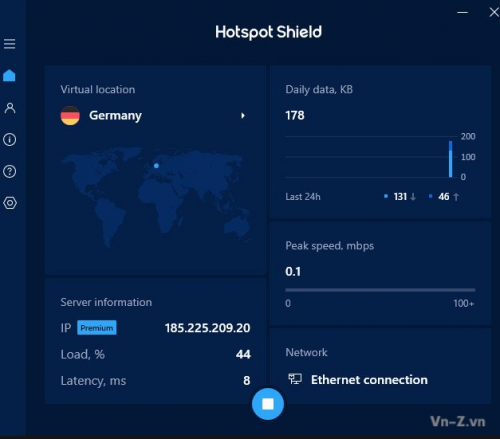Open the Settings hexagon icon

(x=10, y=203)
